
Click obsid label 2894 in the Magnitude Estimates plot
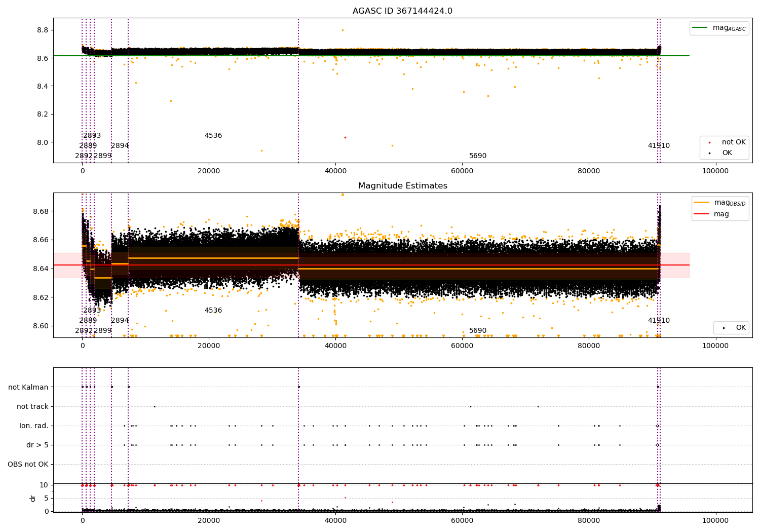(x=120, y=321)
